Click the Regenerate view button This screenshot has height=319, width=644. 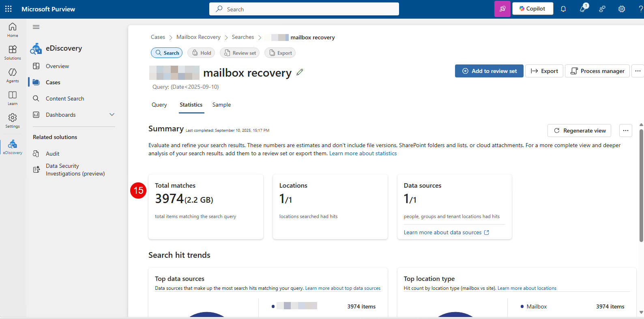579,131
